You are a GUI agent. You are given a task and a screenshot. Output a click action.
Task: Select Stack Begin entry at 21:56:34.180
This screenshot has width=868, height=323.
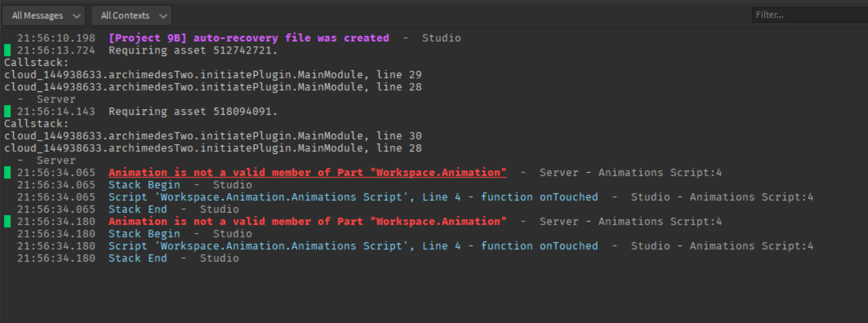click(144, 234)
